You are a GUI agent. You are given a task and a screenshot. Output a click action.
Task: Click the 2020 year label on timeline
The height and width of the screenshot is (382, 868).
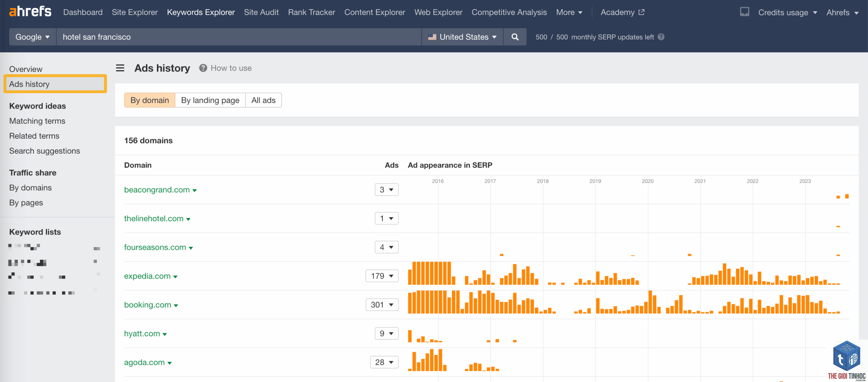coord(648,181)
